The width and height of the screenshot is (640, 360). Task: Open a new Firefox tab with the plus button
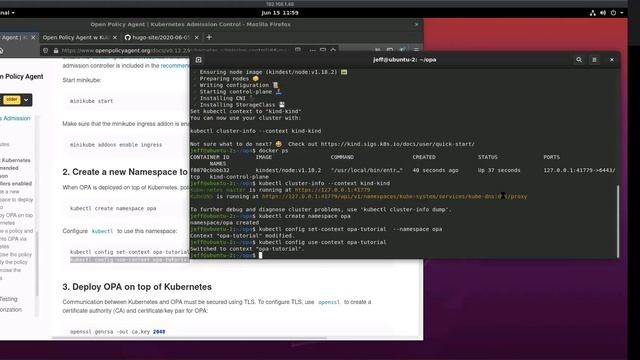pyautogui.click(x=209, y=37)
